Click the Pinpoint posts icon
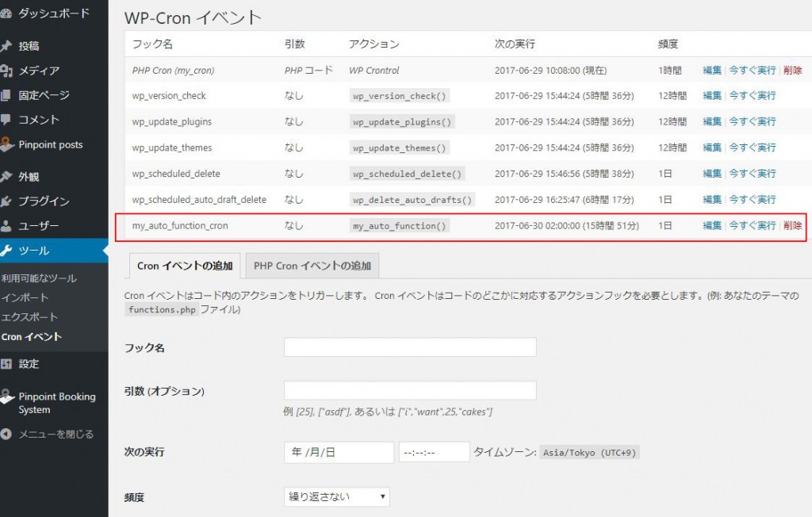The image size is (812, 517). pos(6,144)
